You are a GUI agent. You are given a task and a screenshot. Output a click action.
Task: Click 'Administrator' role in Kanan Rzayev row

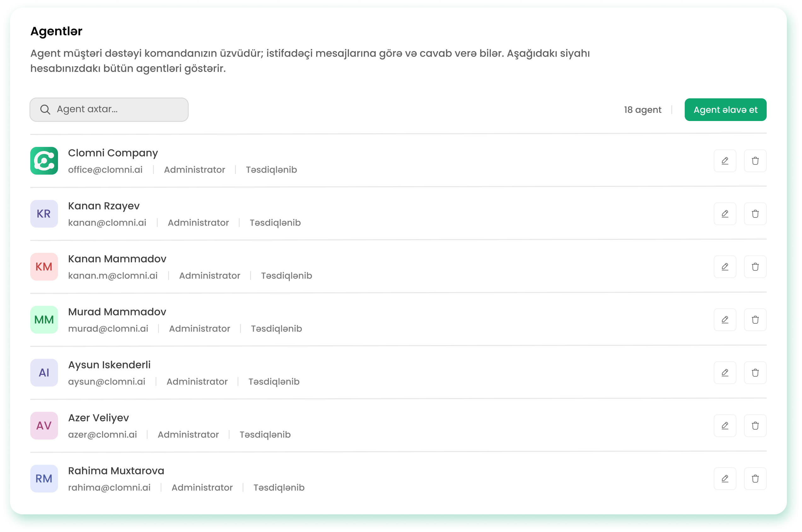pyautogui.click(x=198, y=223)
